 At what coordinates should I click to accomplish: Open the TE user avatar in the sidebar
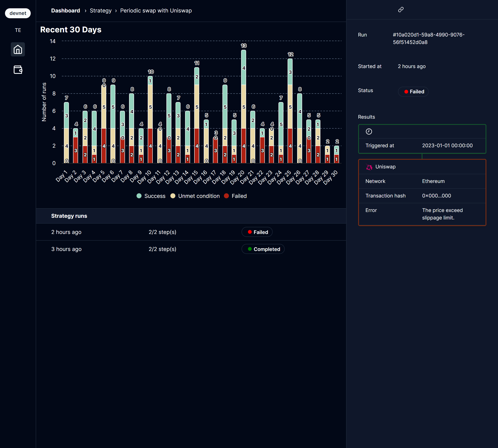[x=18, y=30]
